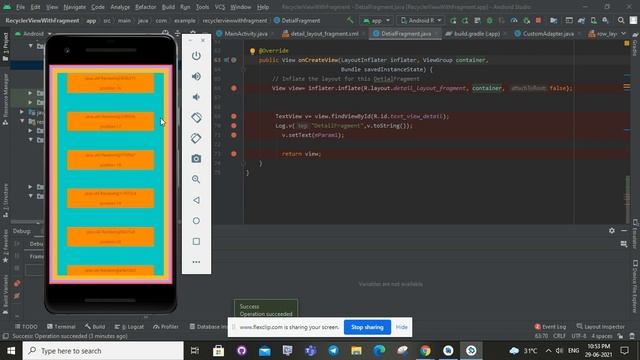This screenshot has width=640, height=360.
Task: Toggle breakpoint on the inflater.inflate line
Action: click(234, 88)
